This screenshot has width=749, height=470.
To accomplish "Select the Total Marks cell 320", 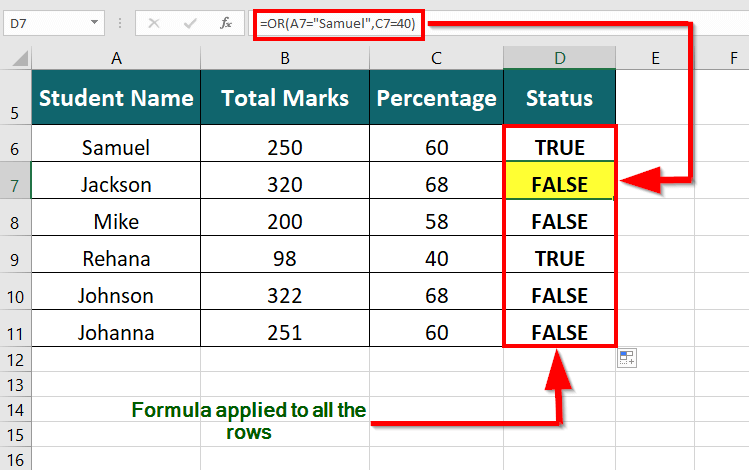I will [x=285, y=181].
